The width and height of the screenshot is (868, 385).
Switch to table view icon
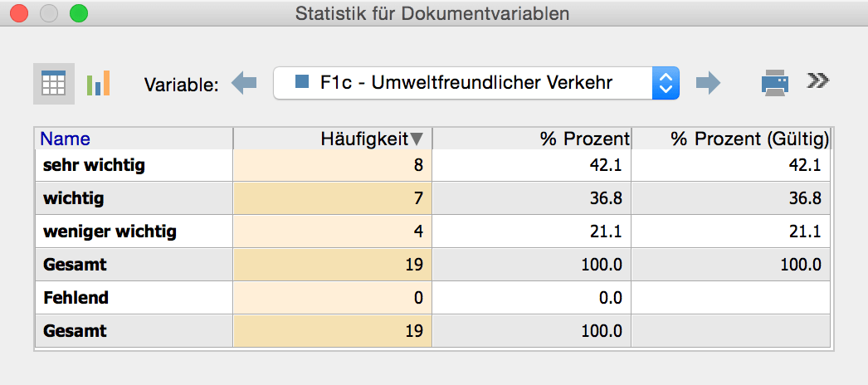(53, 83)
